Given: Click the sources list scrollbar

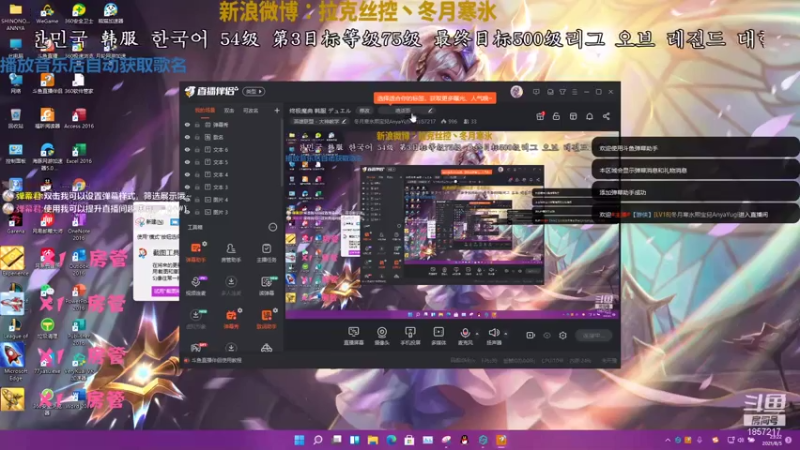Looking at the screenshot, I should click(282, 153).
